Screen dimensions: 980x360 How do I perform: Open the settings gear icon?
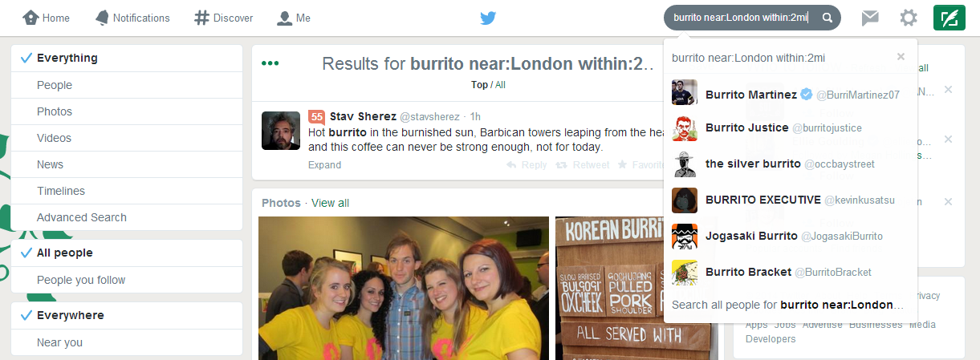coord(909,18)
